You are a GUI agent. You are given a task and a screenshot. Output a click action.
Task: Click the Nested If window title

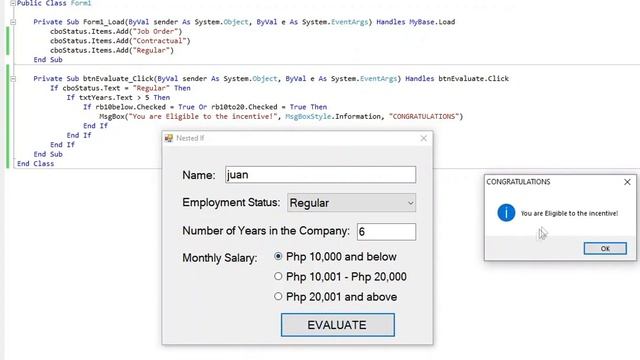[x=190, y=138]
